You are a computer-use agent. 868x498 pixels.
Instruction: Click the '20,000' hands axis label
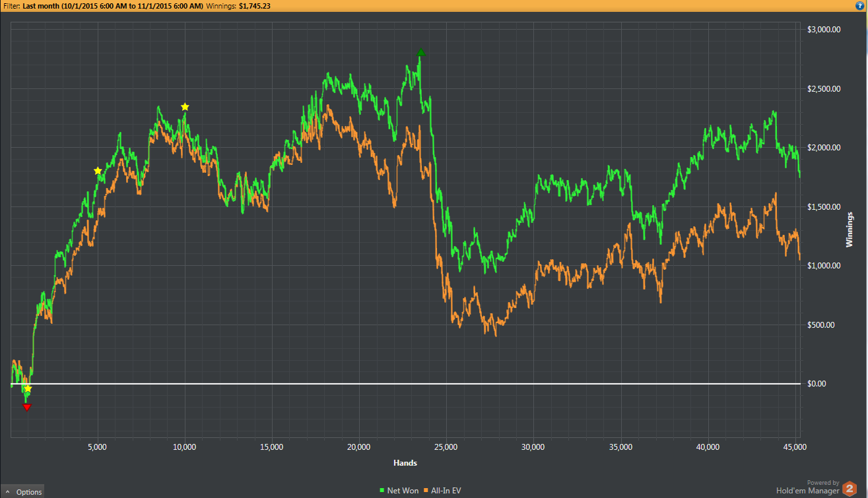[359, 447]
